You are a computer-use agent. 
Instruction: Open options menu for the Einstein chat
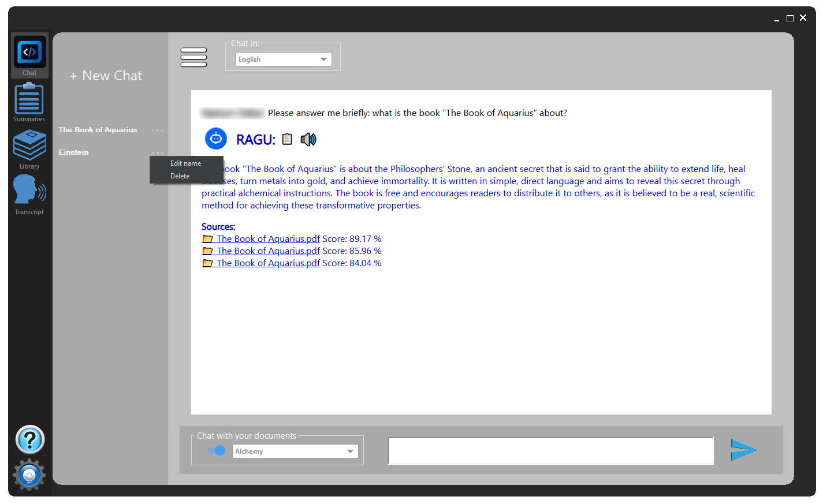157,152
